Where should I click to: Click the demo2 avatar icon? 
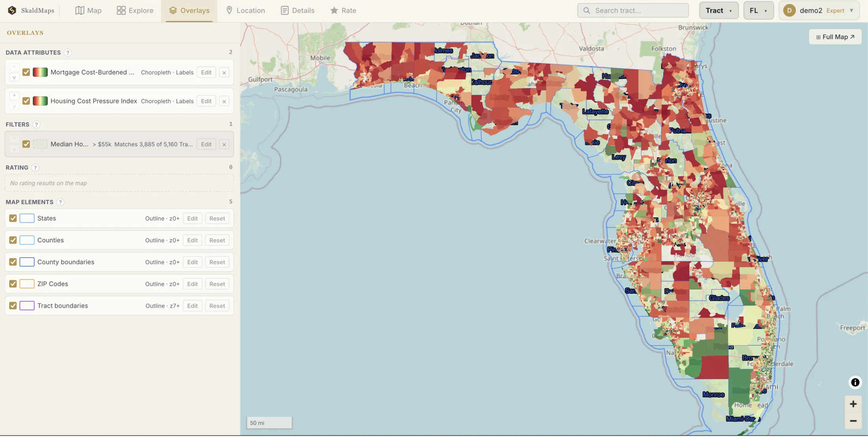789,10
